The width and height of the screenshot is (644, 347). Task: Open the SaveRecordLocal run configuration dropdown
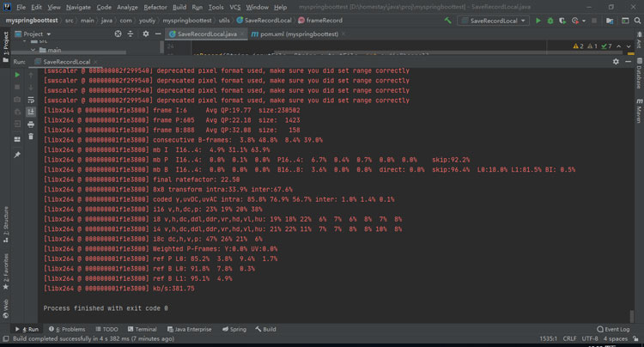(493, 21)
